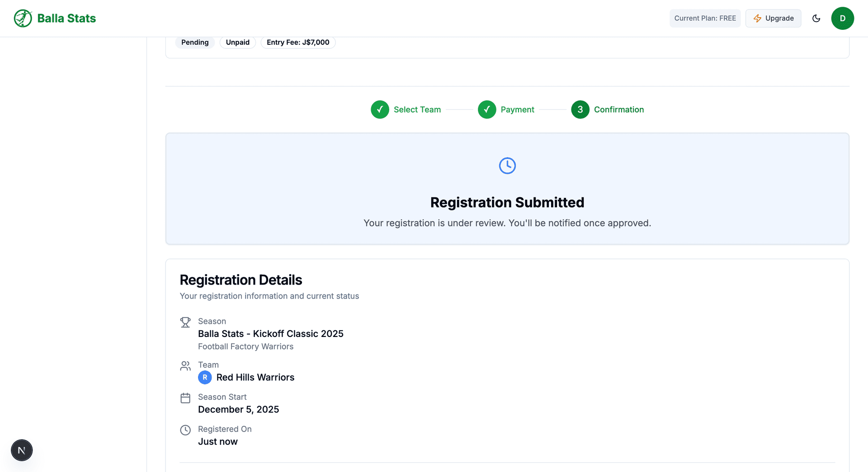This screenshot has height=472, width=868.
Task: Click the clock icon beside Registered On
Action: 185,430
